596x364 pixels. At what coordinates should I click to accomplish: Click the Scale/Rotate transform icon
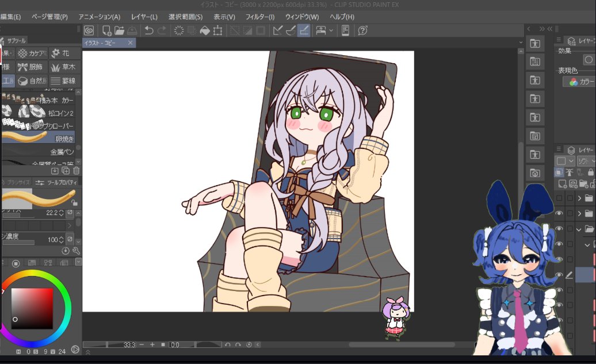pos(218,30)
